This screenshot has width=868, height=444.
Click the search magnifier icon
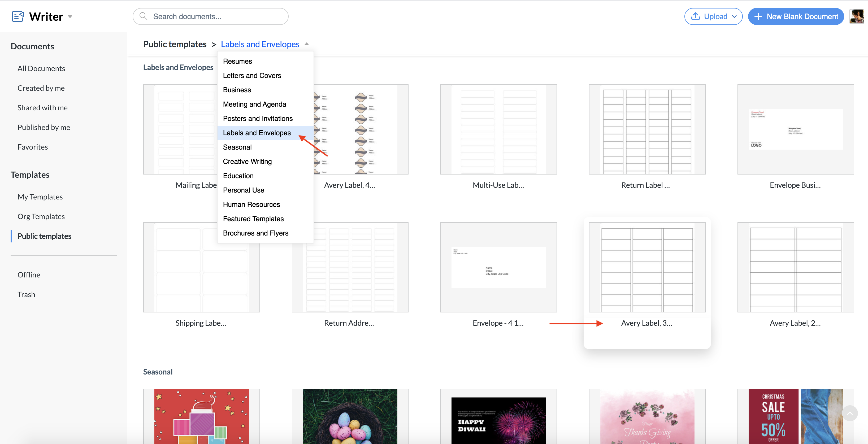click(143, 16)
